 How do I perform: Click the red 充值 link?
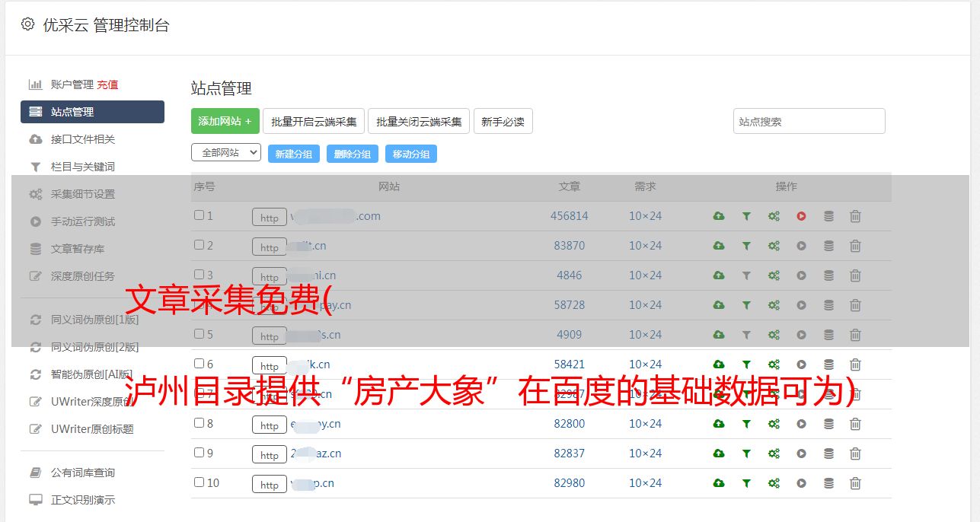(107, 84)
